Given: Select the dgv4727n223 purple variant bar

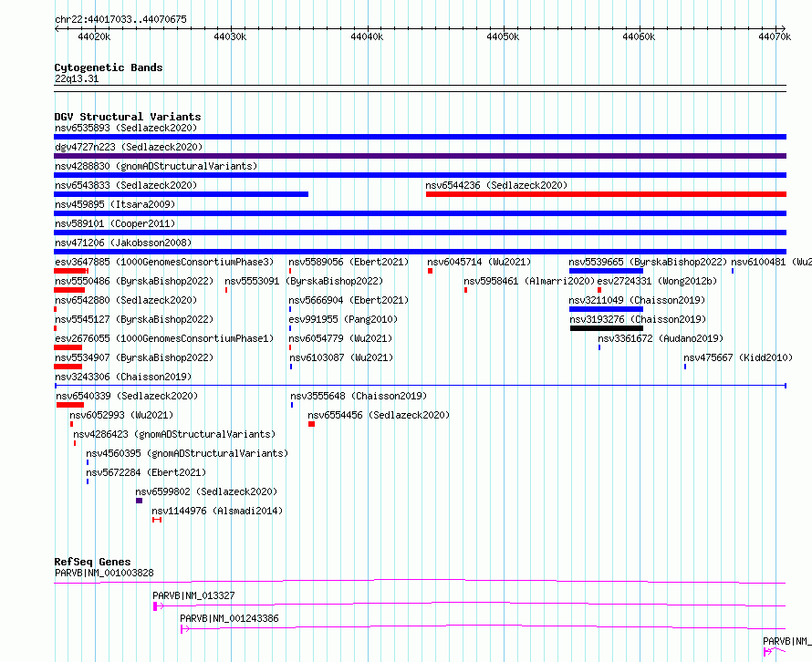Looking at the screenshot, I should [x=420, y=156].
